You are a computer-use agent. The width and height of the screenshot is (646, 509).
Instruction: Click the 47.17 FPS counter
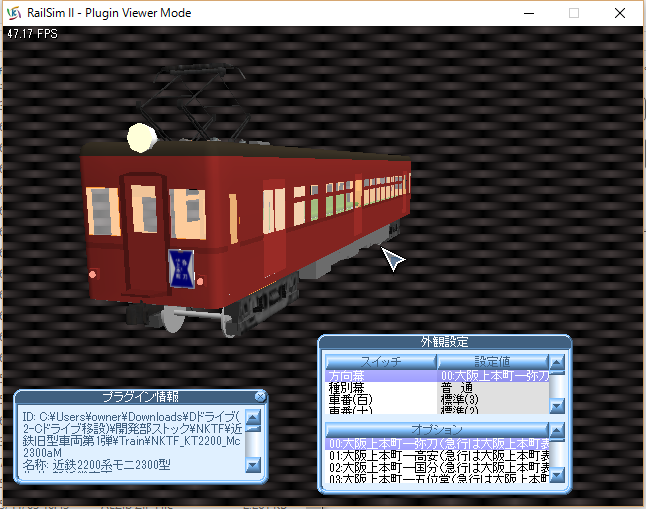point(32,34)
